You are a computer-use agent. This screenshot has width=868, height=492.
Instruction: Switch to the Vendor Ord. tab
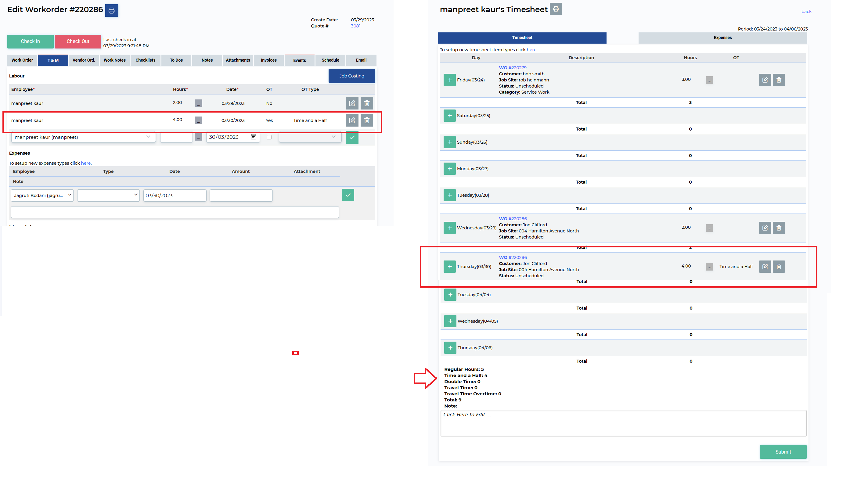[84, 60]
